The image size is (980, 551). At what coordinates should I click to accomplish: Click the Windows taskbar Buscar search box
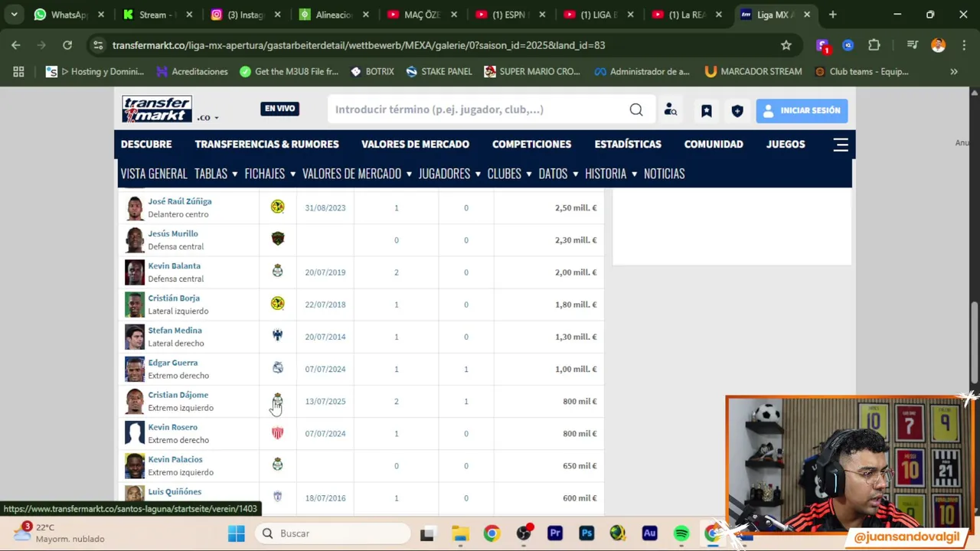pos(334,533)
